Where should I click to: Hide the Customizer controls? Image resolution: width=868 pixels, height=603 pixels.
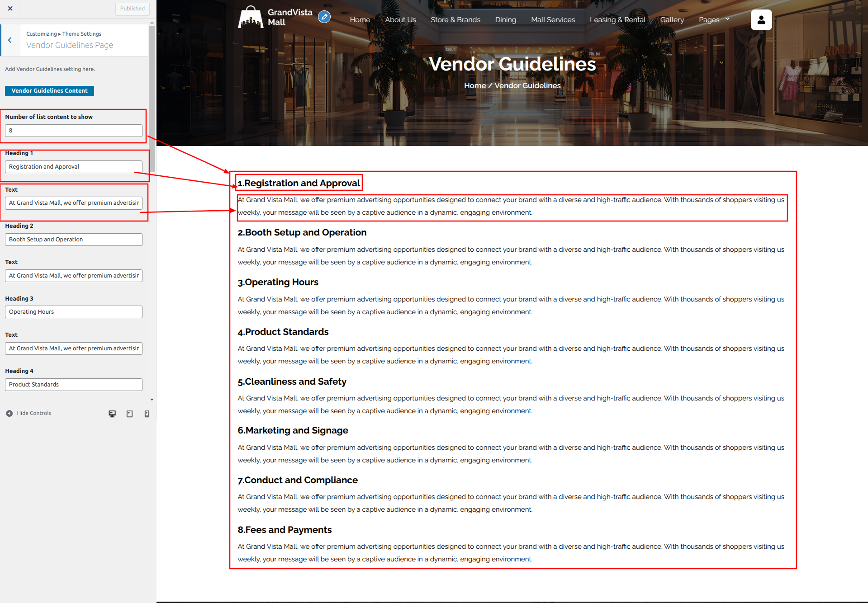pyautogui.click(x=28, y=413)
